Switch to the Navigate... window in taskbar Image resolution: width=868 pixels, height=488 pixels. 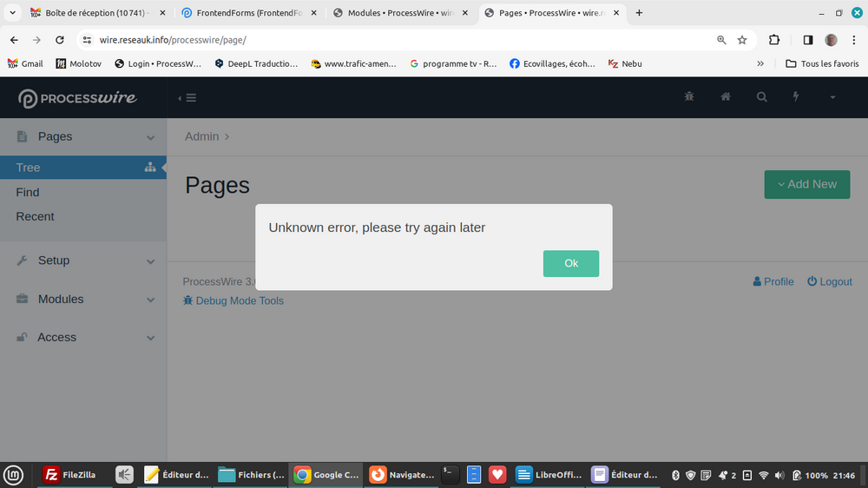401,475
